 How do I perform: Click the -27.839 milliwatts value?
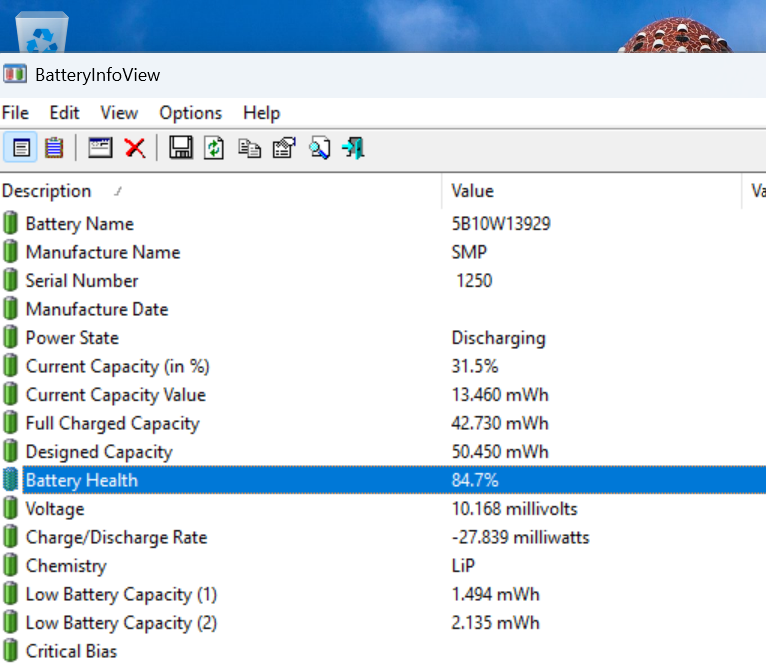click(520, 537)
